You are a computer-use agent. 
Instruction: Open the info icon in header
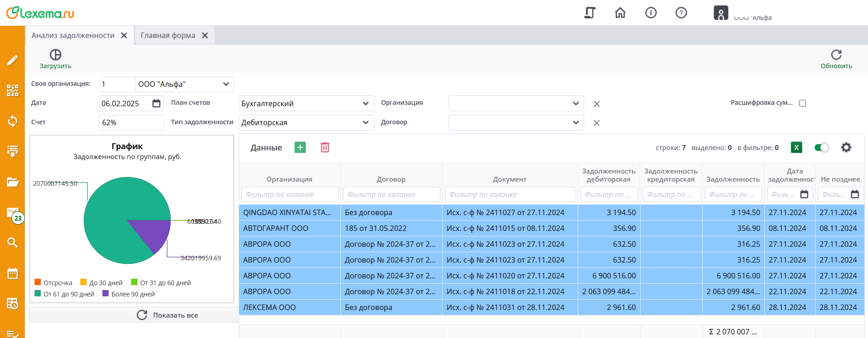(651, 13)
